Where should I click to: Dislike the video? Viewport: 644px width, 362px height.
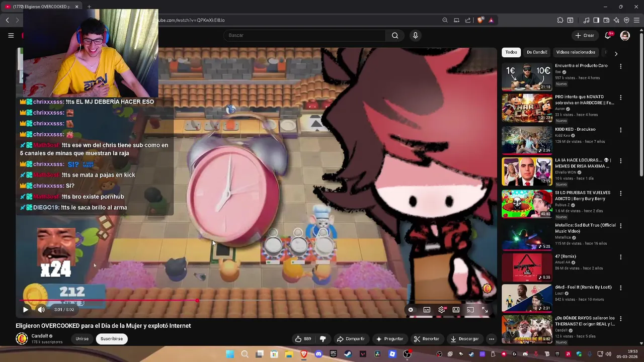pos(323,339)
